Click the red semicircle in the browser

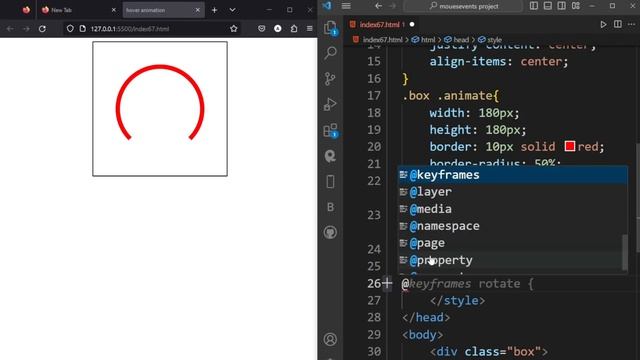[160, 66]
